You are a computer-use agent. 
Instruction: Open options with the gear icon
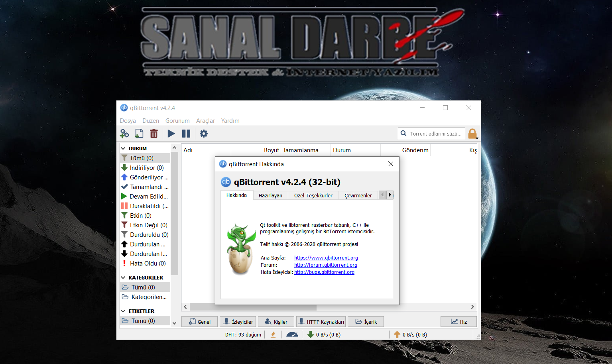[204, 134]
